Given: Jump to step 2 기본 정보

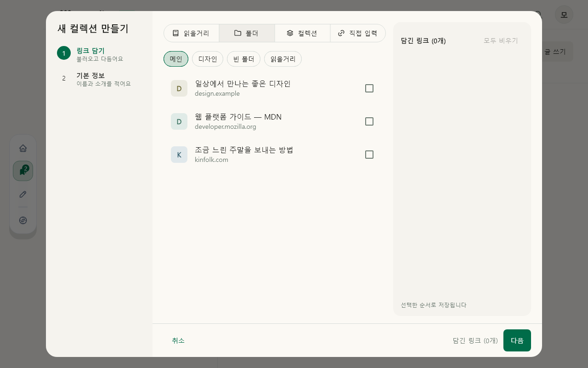Looking at the screenshot, I should pos(95,79).
